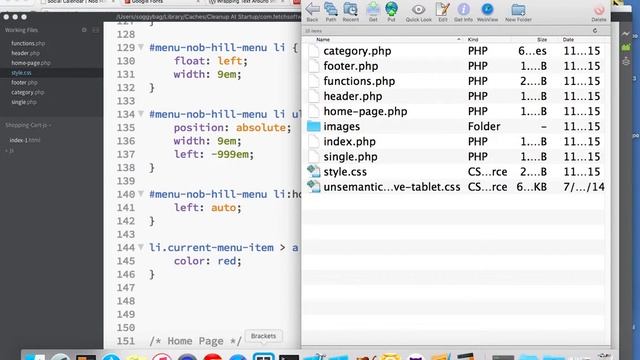This screenshot has width=640, height=360.
Task: Create a New Folder from toolbar
Action: tap(518, 11)
